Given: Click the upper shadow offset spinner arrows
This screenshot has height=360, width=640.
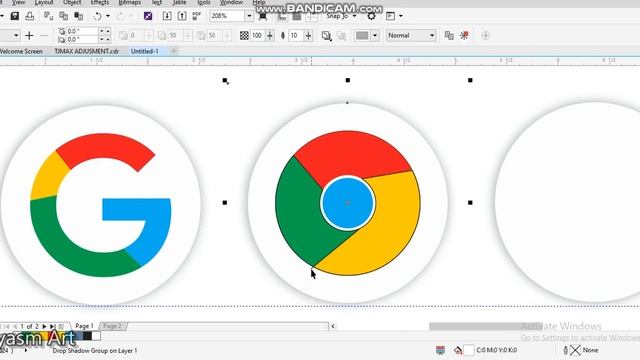Looking at the screenshot, I should tap(105, 31).
